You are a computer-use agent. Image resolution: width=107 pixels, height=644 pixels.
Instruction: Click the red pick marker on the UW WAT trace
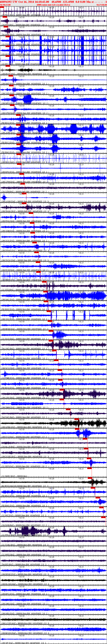[11, 76]
